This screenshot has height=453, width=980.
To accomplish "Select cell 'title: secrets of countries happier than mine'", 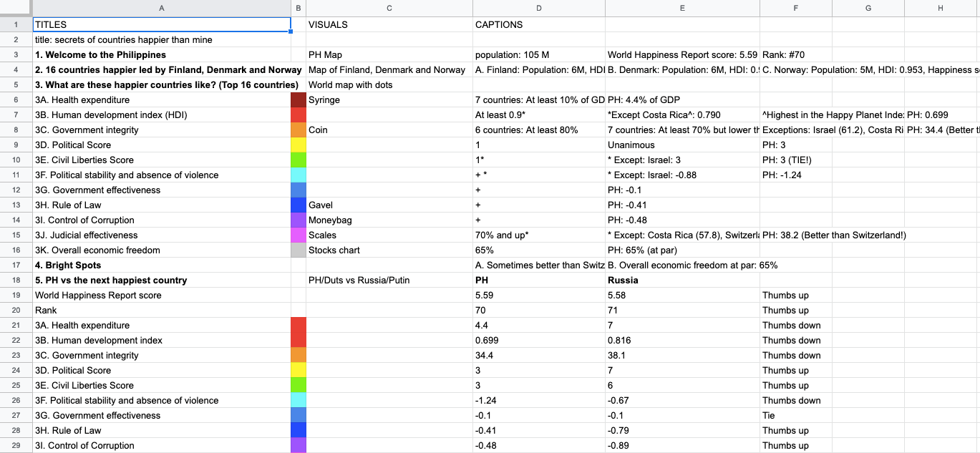I will pyautogui.click(x=161, y=39).
